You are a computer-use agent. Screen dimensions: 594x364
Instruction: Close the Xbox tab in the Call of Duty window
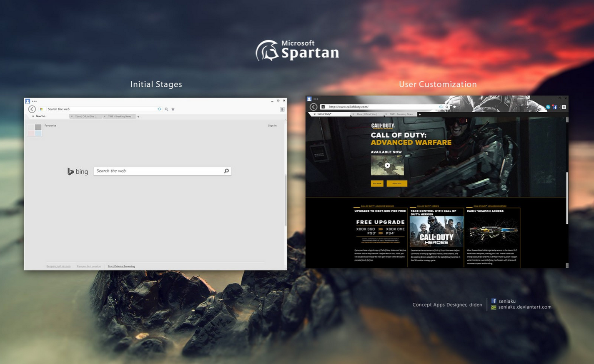click(353, 114)
